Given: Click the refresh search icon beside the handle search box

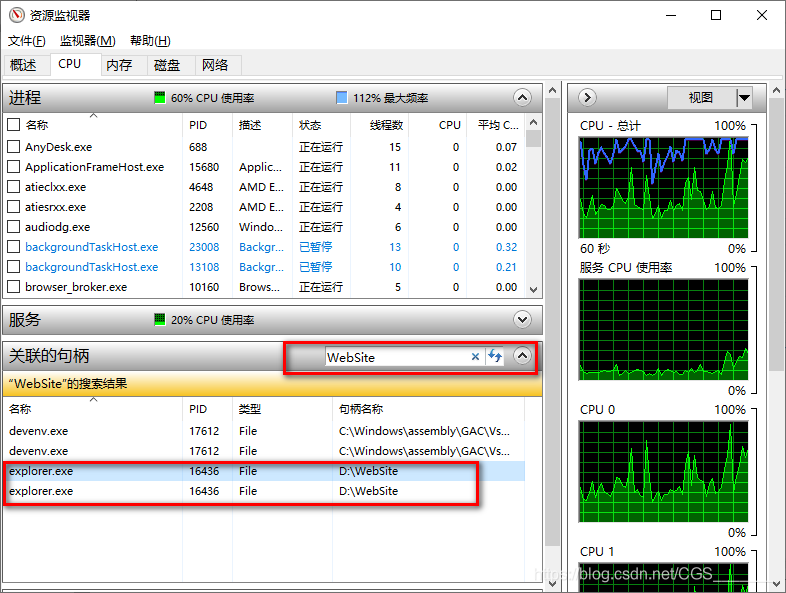Looking at the screenshot, I should point(495,356).
